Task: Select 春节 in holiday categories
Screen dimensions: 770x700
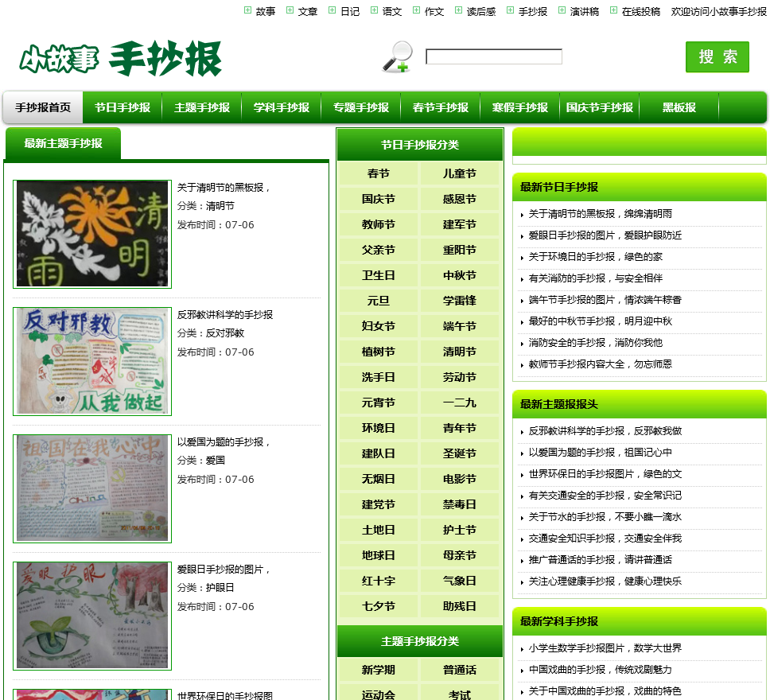Action: tap(378, 173)
